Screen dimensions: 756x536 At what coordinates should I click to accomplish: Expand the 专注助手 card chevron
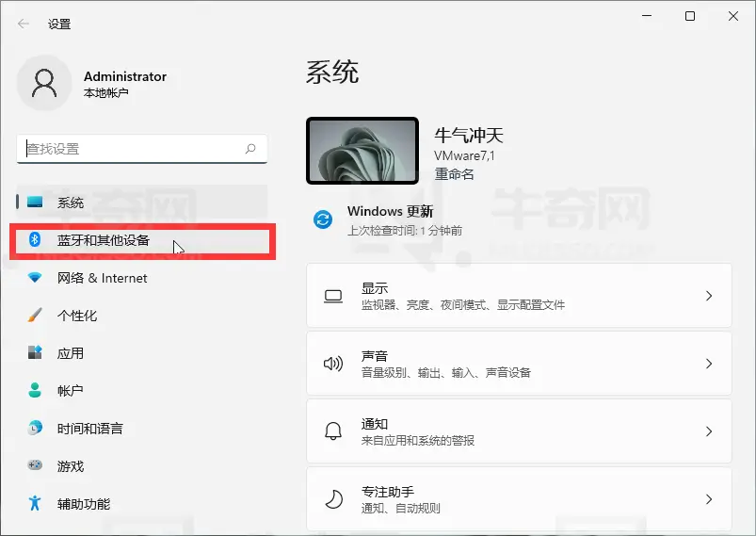709,499
